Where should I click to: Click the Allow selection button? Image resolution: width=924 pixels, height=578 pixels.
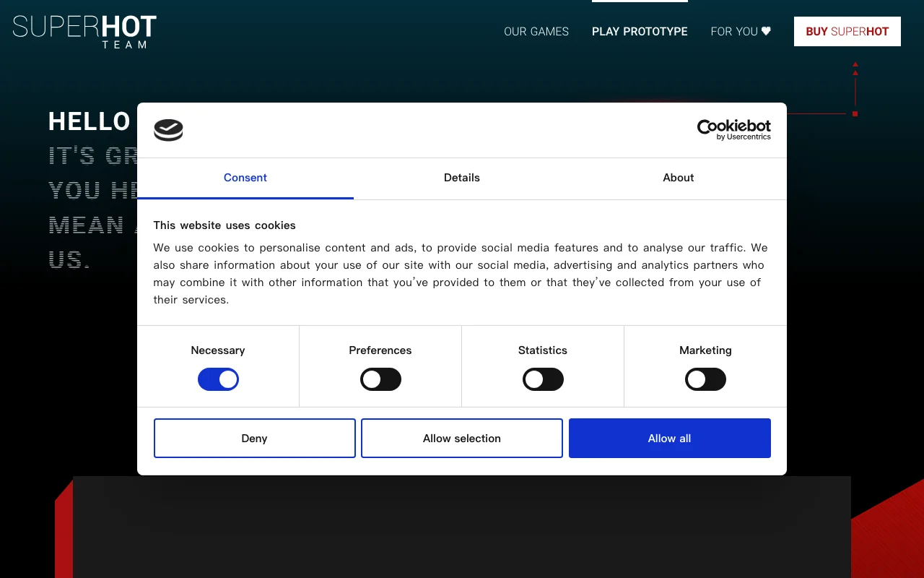[x=462, y=438]
